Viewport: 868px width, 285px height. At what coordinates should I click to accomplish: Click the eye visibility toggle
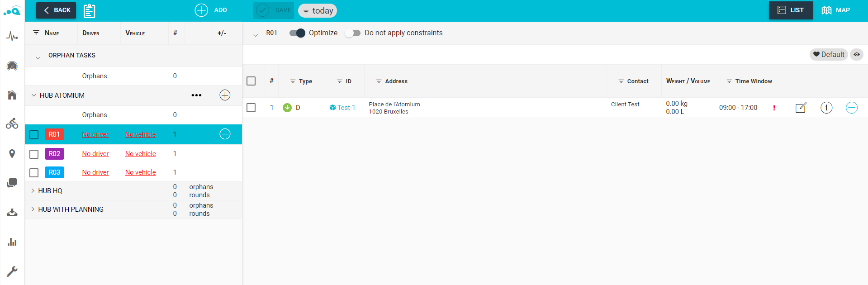pyautogui.click(x=857, y=54)
